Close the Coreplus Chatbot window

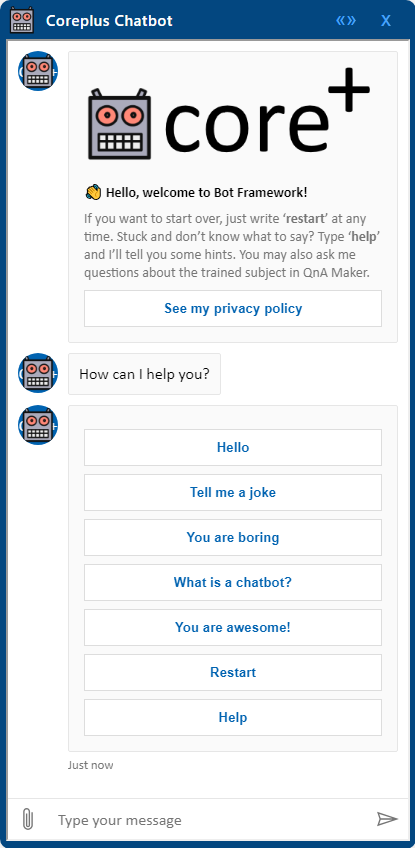pos(386,21)
